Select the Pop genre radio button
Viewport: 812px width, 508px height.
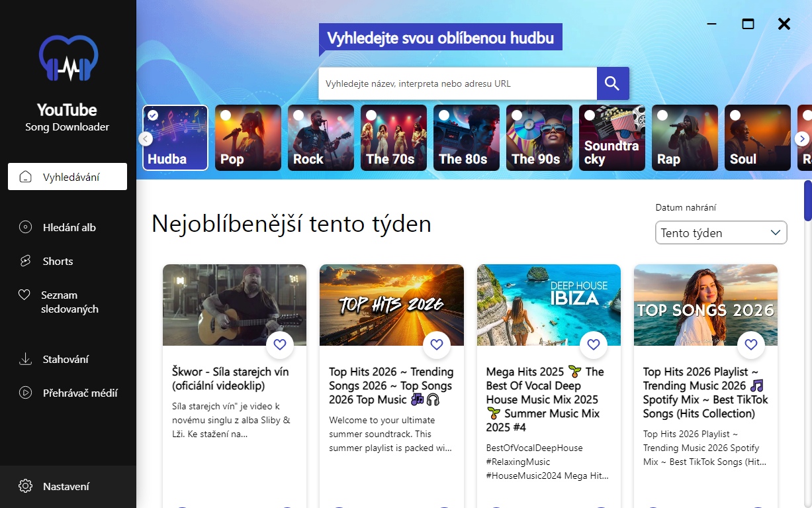226,115
